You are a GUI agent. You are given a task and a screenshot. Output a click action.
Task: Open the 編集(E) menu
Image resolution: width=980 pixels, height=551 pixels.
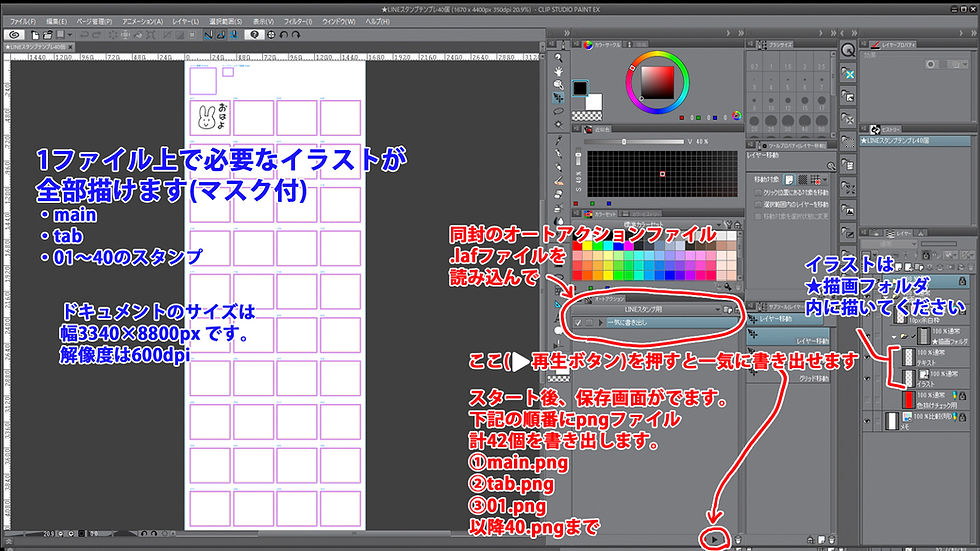[x=56, y=21]
